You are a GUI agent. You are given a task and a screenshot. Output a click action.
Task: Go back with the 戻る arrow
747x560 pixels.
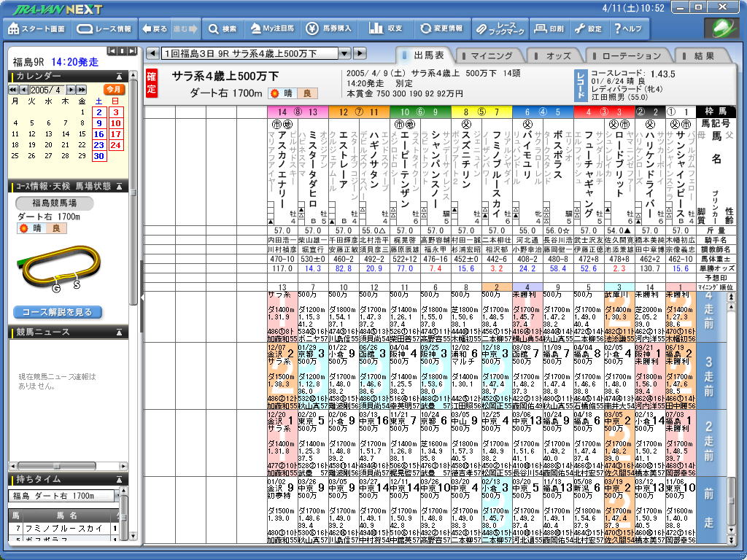pos(155,29)
